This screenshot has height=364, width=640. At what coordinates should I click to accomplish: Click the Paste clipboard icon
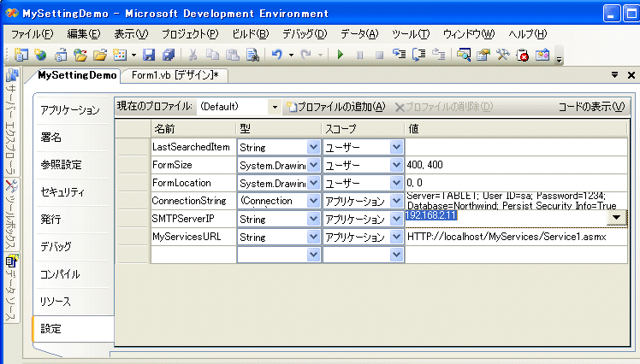(x=232, y=55)
